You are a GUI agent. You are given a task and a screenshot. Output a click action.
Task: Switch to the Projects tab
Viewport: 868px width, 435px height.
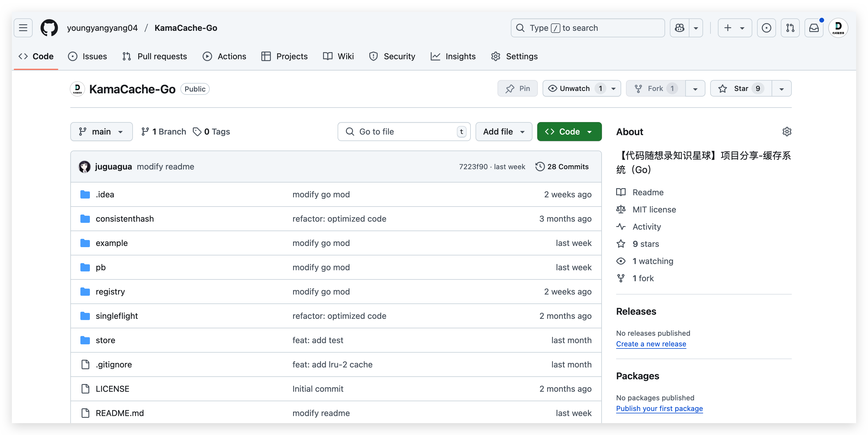(x=285, y=56)
